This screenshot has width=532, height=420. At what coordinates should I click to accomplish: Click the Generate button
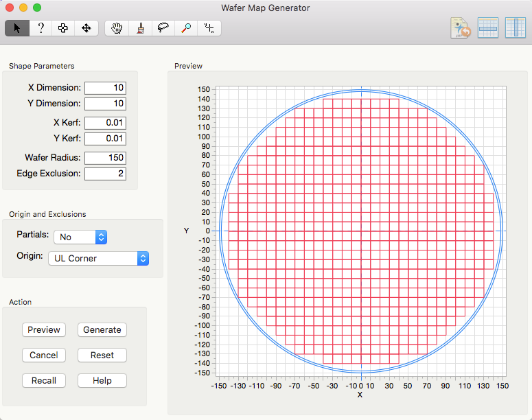click(x=102, y=330)
